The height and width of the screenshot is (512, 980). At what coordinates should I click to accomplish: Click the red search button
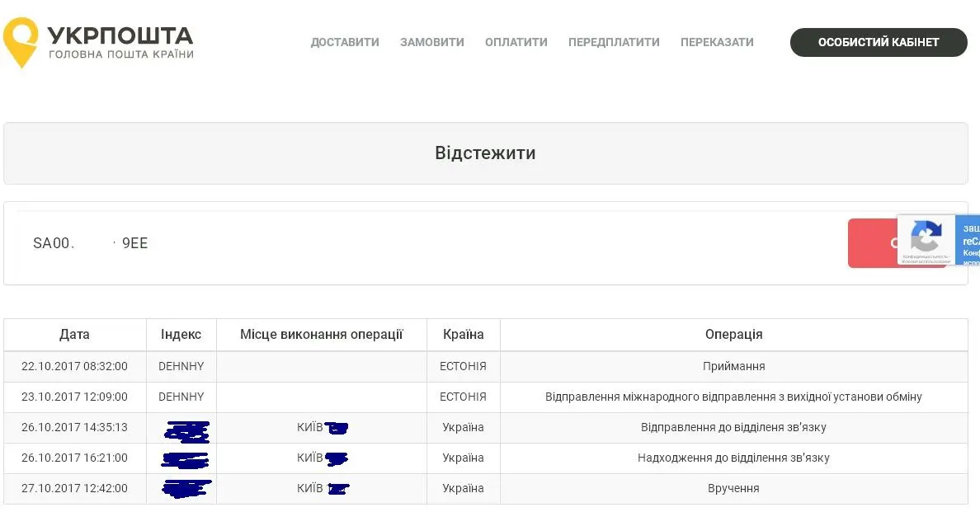point(873,243)
